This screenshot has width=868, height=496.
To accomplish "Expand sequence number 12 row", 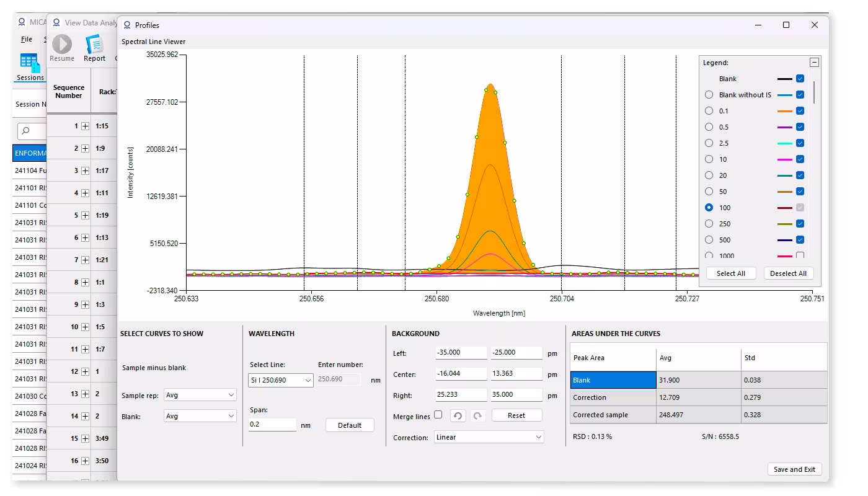I will coord(86,371).
